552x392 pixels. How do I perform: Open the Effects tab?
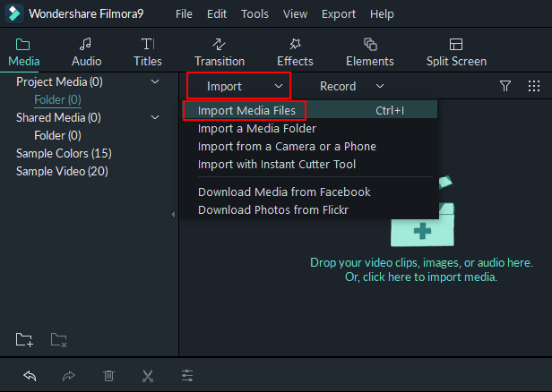[295, 52]
